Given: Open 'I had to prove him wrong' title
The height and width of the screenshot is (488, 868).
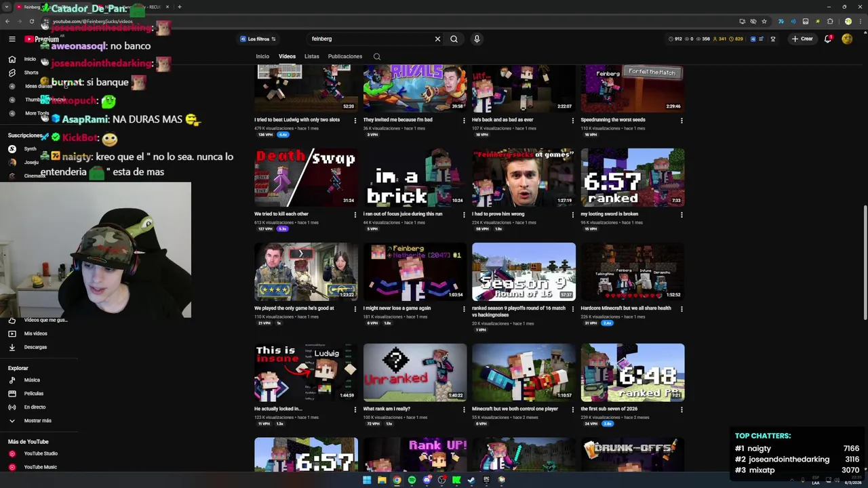Looking at the screenshot, I should coord(498,214).
